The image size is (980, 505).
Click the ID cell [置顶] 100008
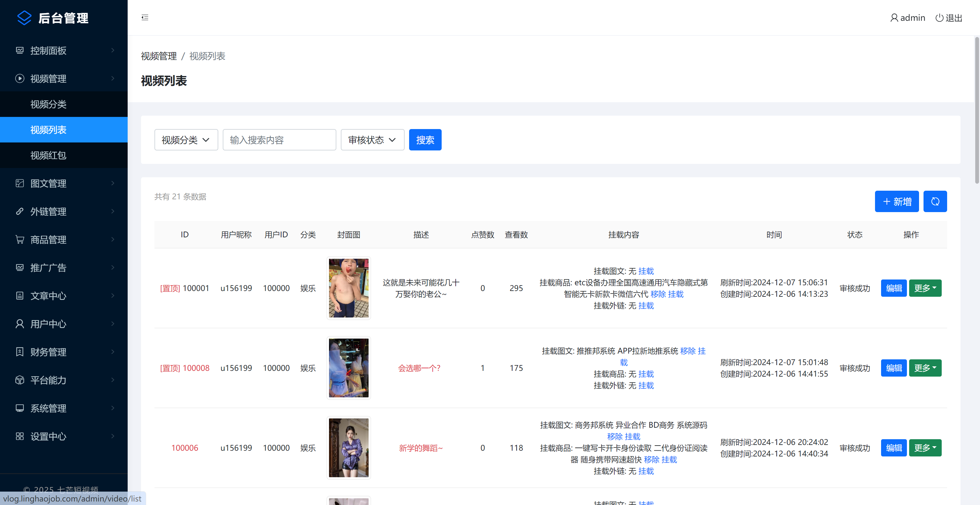pyautogui.click(x=185, y=368)
